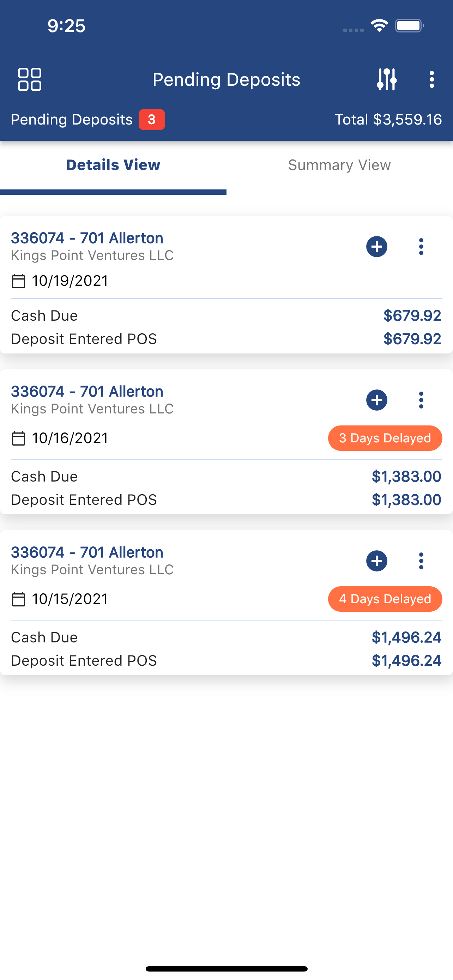The height and width of the screenshot is (980, 453).
Task: Tap plus icon on the 10/15/2021 deposit
Action: pyautogui.click(x=376, y=561)
